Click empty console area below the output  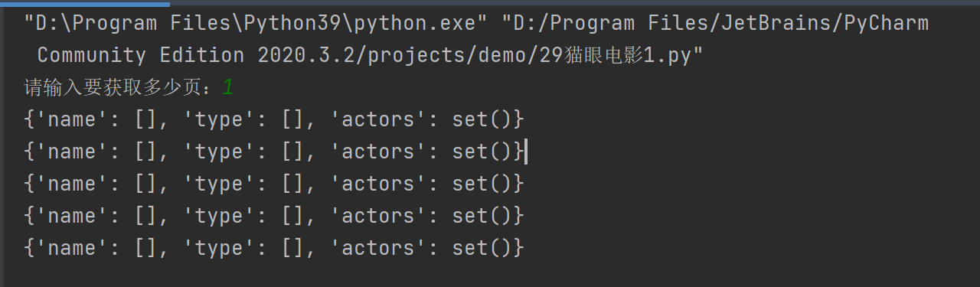click(x=490, y=273)
